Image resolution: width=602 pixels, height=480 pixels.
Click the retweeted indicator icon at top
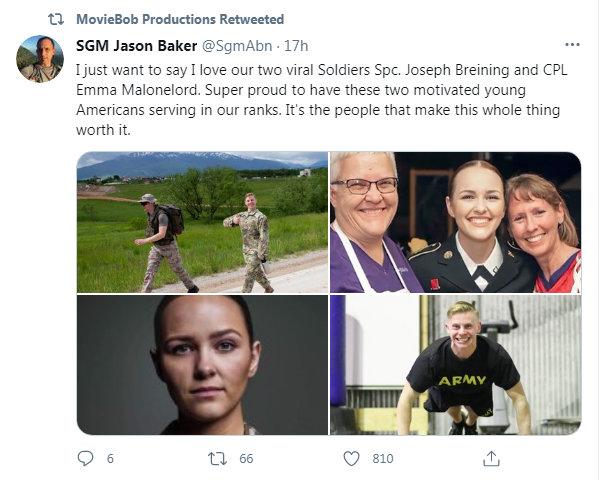[x=56, y=19]
